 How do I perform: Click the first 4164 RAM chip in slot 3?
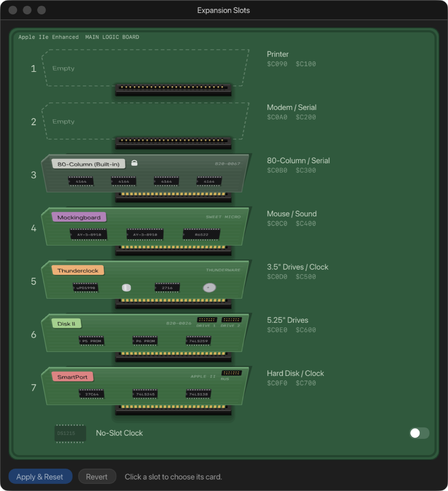tap(81, 181)
